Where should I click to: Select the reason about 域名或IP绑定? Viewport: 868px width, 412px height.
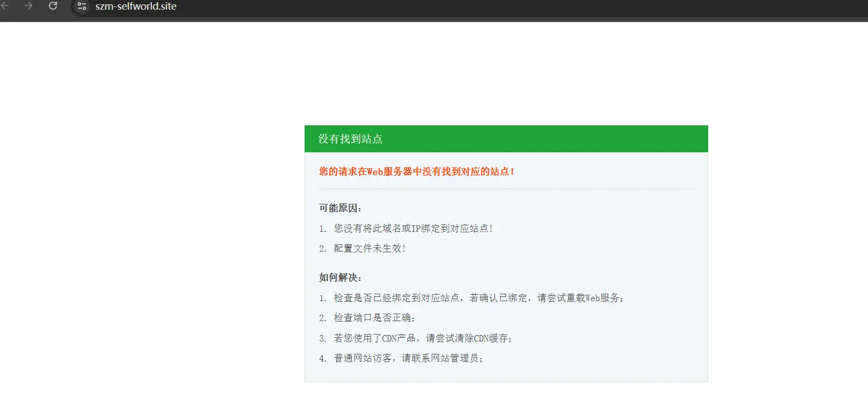413,229
